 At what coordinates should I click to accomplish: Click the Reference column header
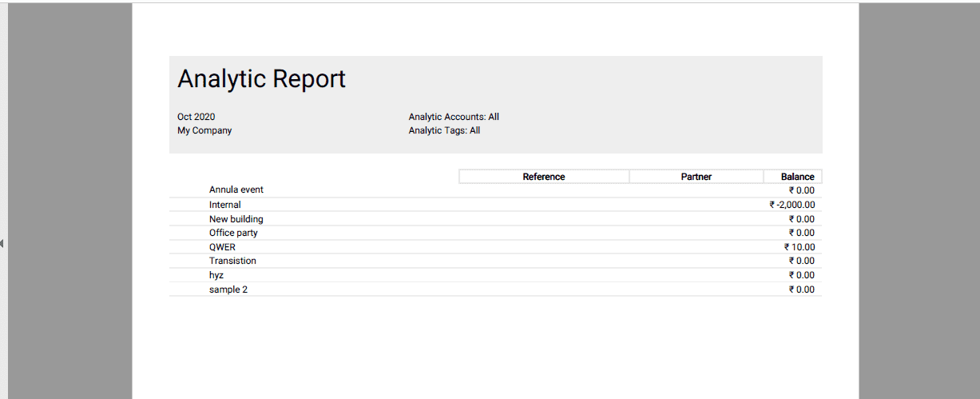(x=544, y=177)
